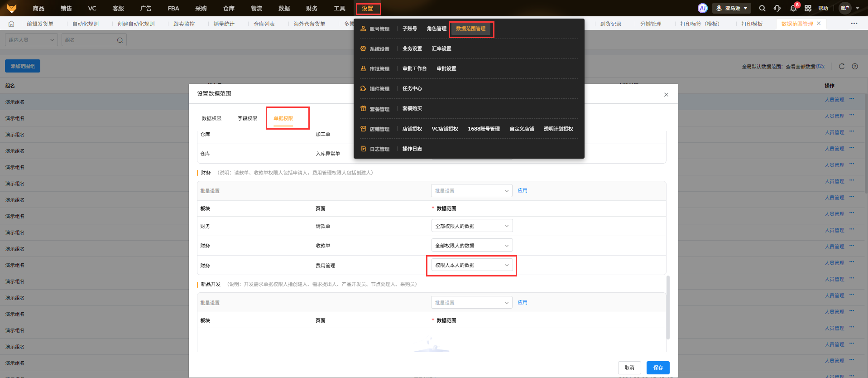Open the 物流 top navigation menu
Image resolution: width=868 pixels, height=378 pixels.
pyautogui.click(x=256, y=8)
